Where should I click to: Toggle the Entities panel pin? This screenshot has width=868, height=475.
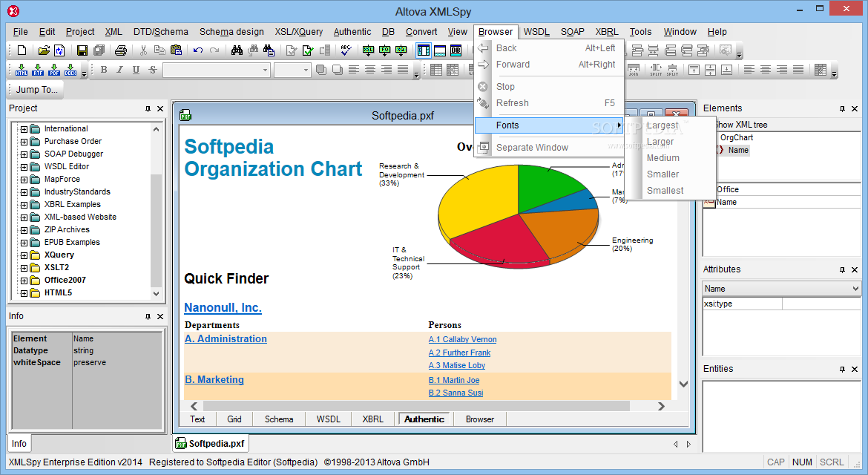coord(842,369)
